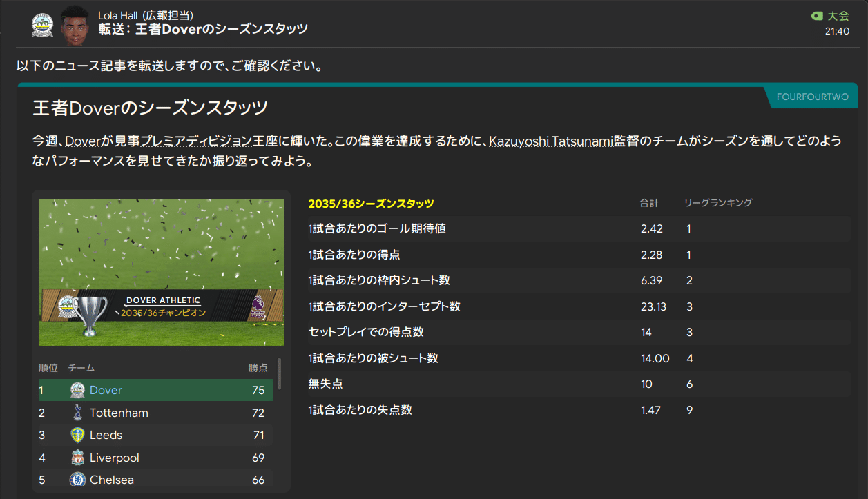This screenshot has height=499, width=868.
Task: Click the Chelsea crest in league table
Action: tap(78, 480)
